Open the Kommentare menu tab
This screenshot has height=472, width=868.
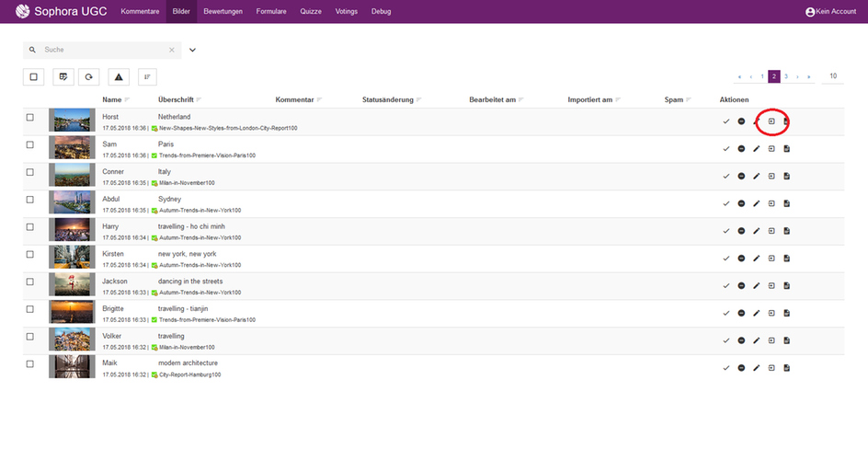click(x=140, y=12)
